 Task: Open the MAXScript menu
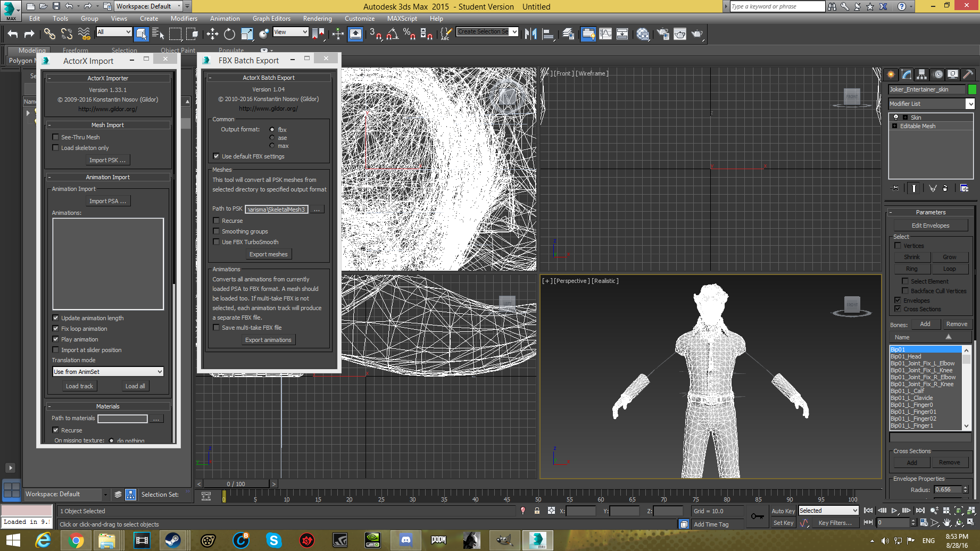coord(402,19)
